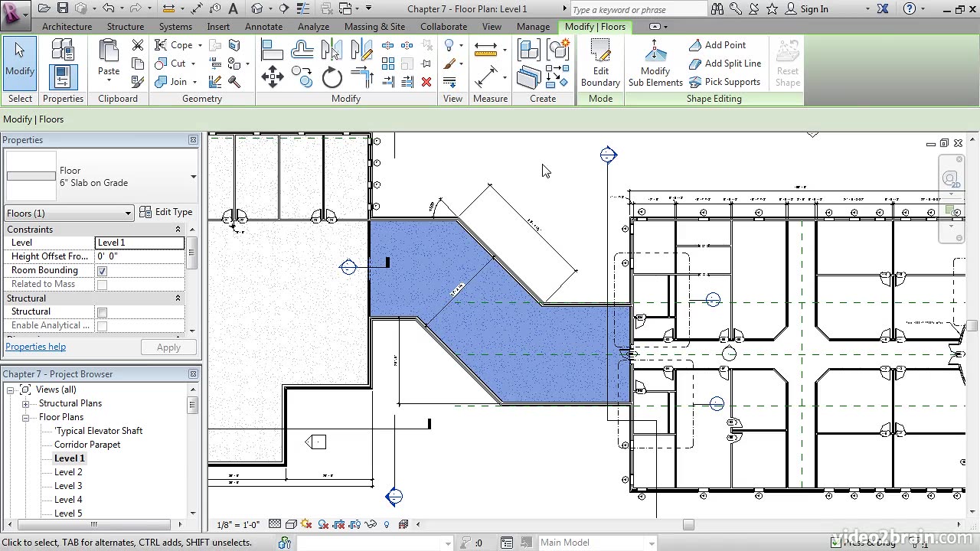Image resolution: width=980 pixels, height=551 pixels.
Task: Click Sign In in the title bar
Action: point(814,9)
